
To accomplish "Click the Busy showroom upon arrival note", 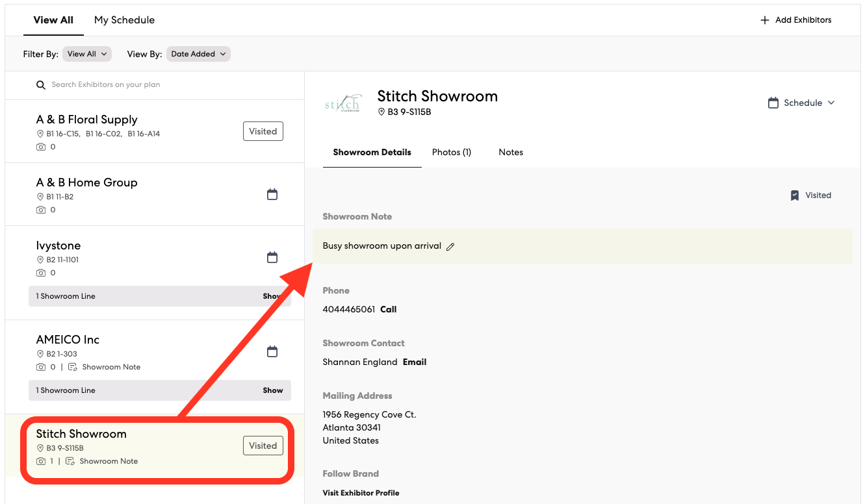I will (x=382, y=246).
